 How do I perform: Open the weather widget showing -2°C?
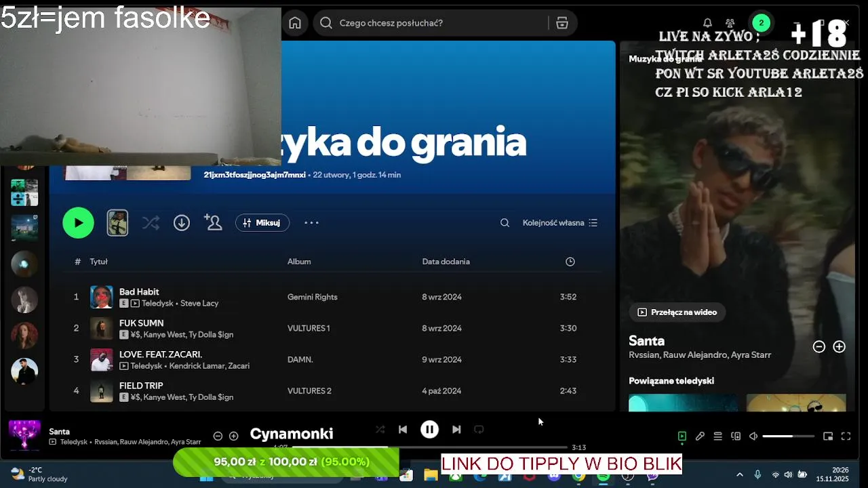tap(39, 474)
